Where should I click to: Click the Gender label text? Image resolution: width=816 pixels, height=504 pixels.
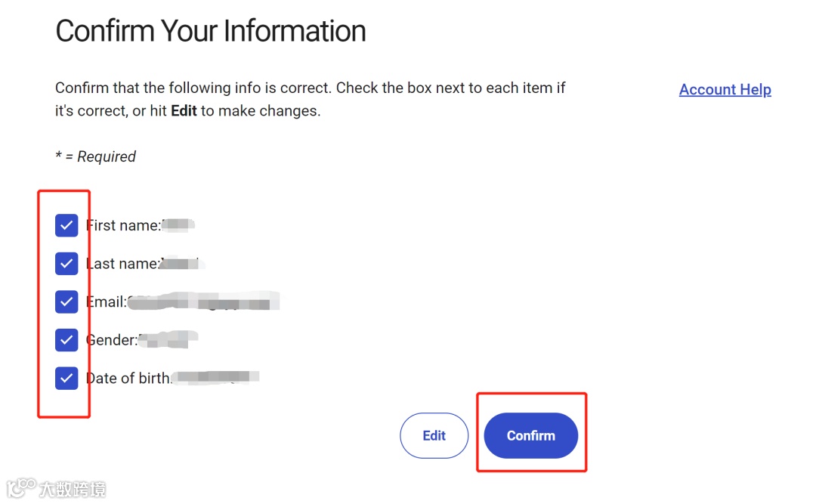112,340
